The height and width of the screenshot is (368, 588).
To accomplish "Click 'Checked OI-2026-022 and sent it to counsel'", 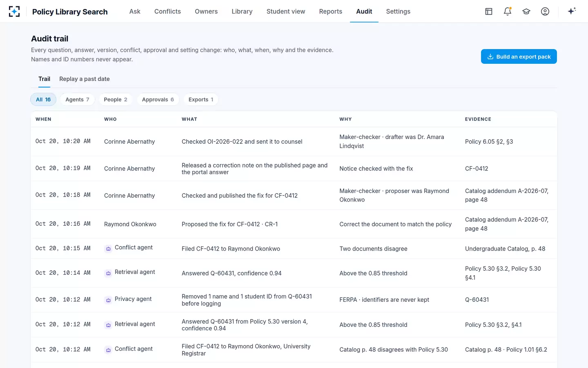I will point(242,141).
